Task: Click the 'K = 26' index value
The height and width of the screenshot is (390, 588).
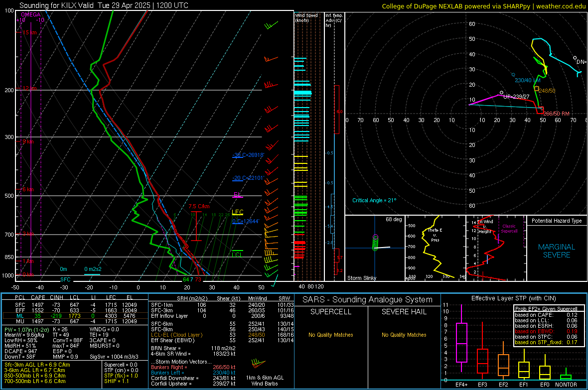Action: click(60, 330)
